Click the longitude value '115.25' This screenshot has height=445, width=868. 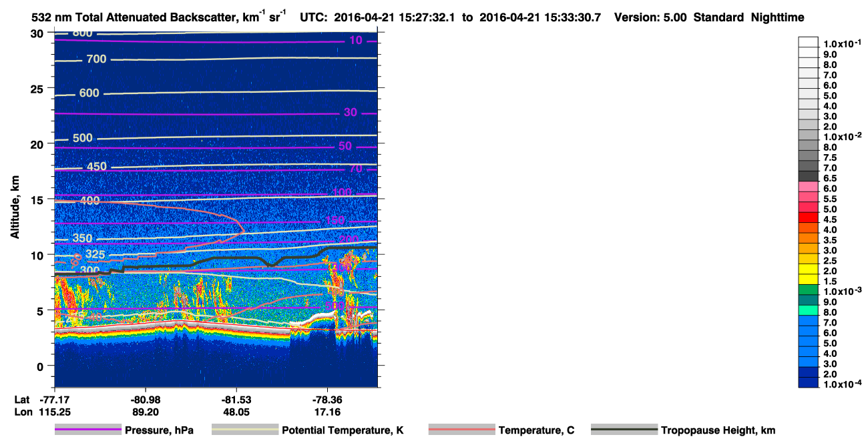pyautogui.click(x=54, y=412)
